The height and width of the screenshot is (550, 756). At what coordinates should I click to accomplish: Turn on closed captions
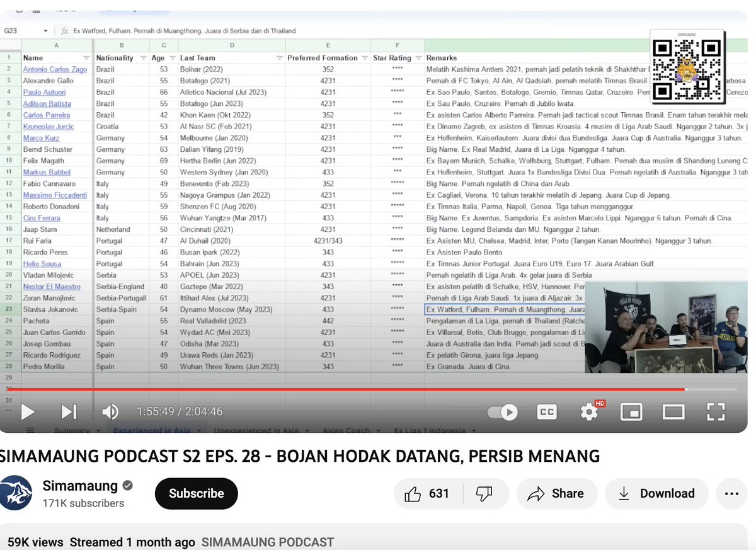click(x=547, y=412)
